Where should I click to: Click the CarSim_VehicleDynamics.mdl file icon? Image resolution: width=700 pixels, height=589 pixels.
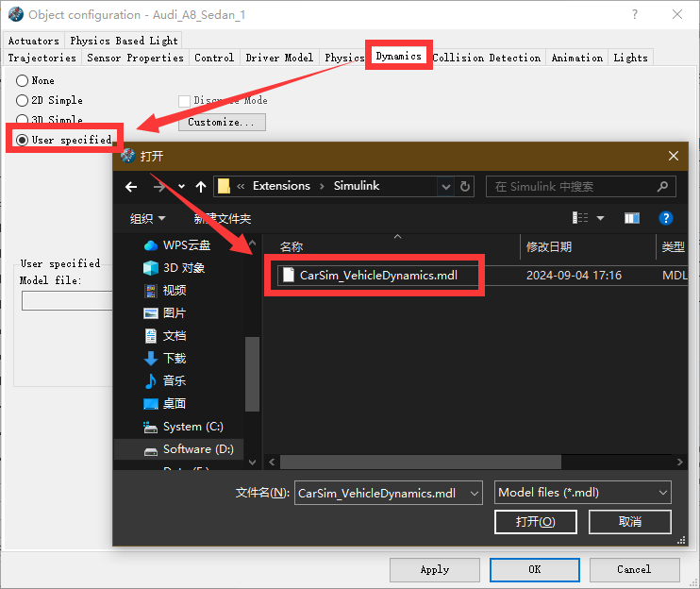289,275
